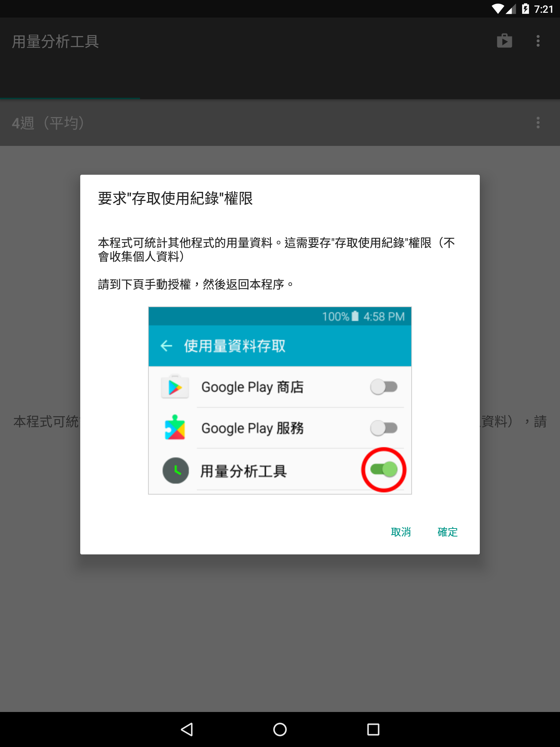
Task: Toggle the Google Play 服務 switch
Action: tap(384, 428)
